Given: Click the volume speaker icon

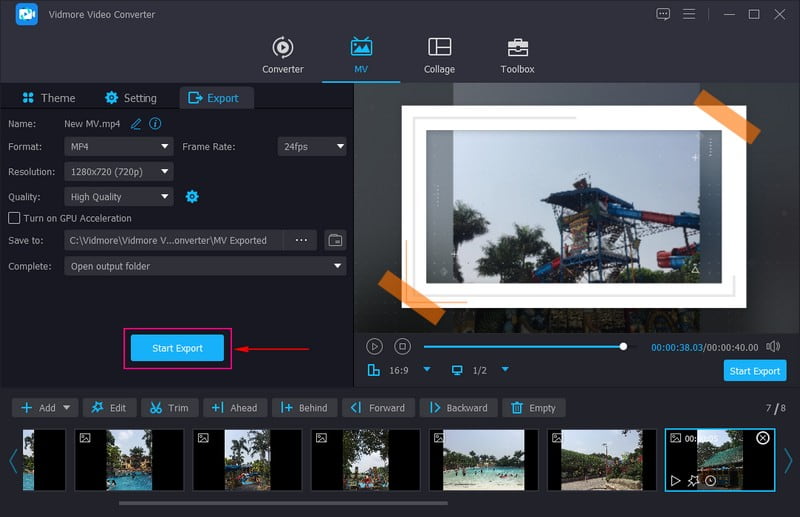Looking at the screenshot, I should point(773,346).
